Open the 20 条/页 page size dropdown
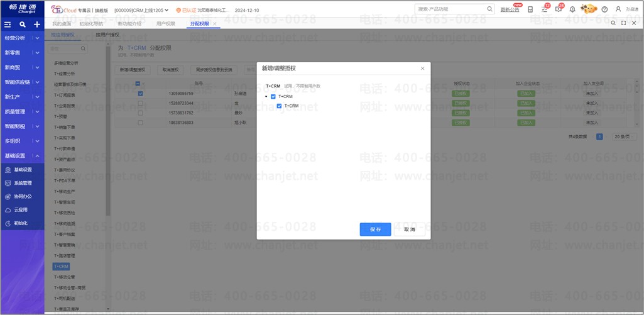 (x=625, y=136)
